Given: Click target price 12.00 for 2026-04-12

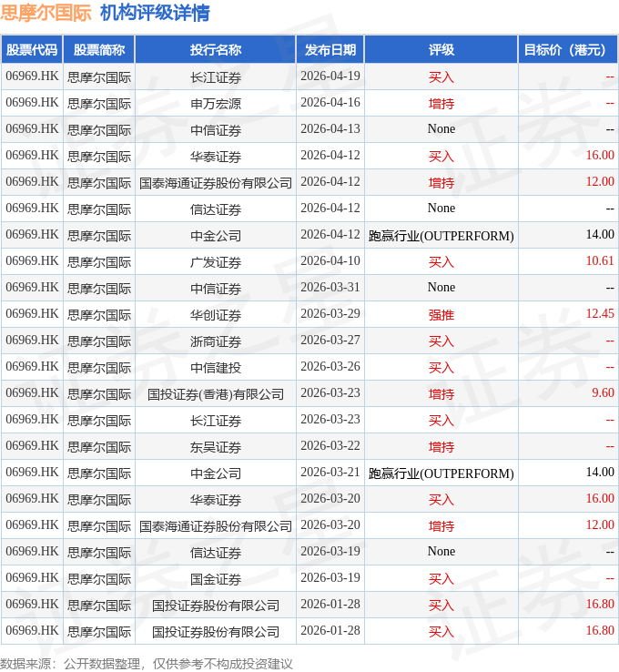Looking at the screenshot, I should (x=600, y=182).
